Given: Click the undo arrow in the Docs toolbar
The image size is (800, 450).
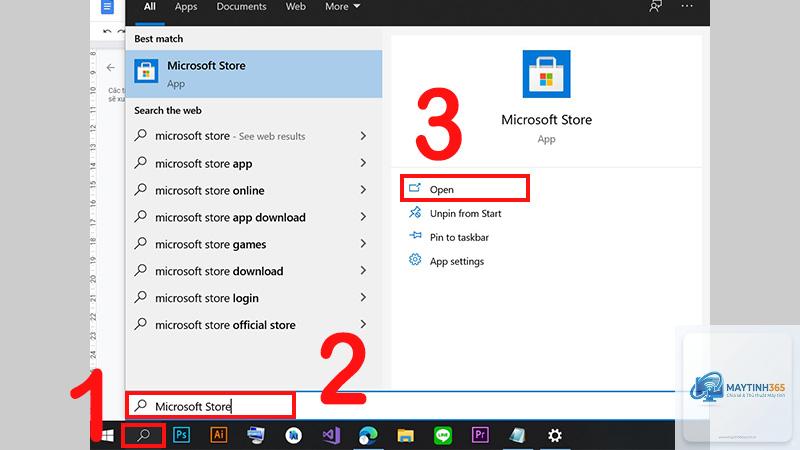Looking at the screenshot, I should pos(107,32).
